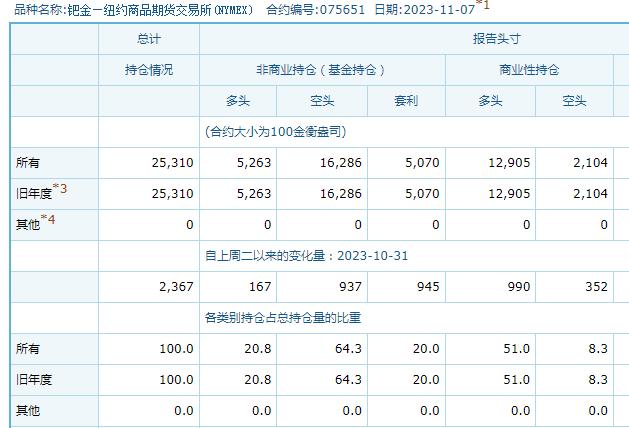Click the 空头 header under 商业性持仓
Viewport: 629px width, 428px height.
[574, 101]
